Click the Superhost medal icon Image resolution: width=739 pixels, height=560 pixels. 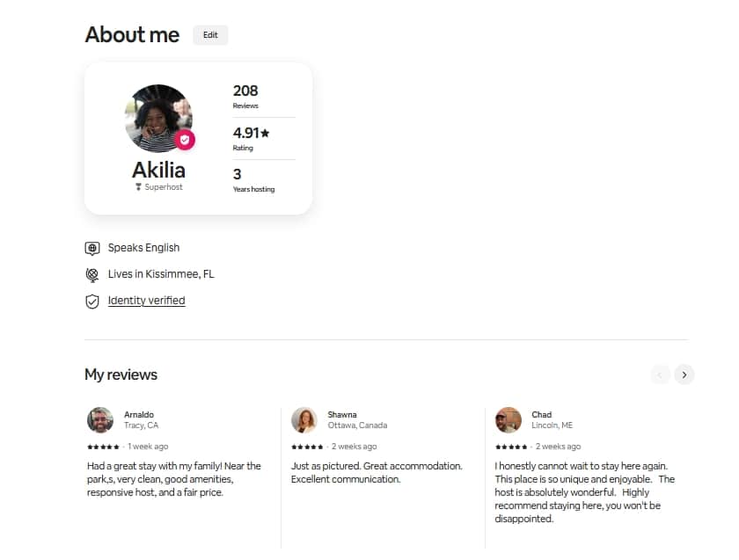pos(138,187)
